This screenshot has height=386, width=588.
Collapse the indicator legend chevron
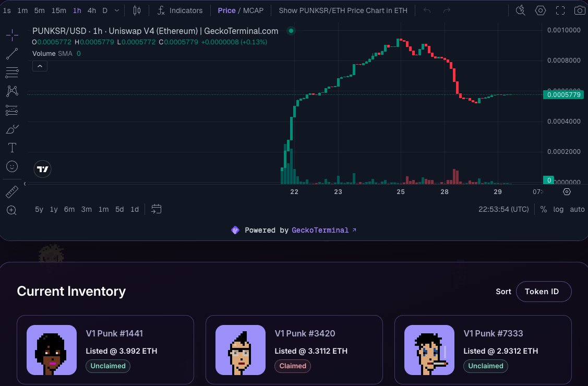click(40, 66)
